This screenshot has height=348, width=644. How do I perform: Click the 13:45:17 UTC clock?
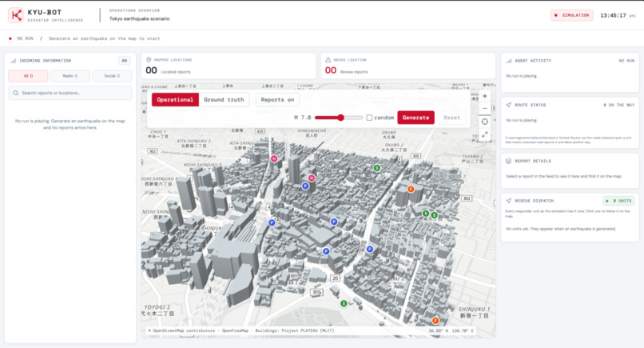pos(618,15)
